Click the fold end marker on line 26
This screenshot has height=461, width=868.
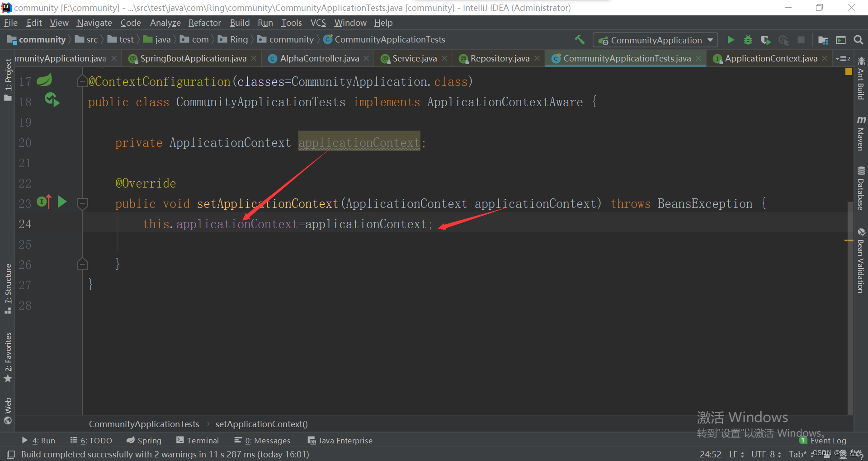coord(82,264)
